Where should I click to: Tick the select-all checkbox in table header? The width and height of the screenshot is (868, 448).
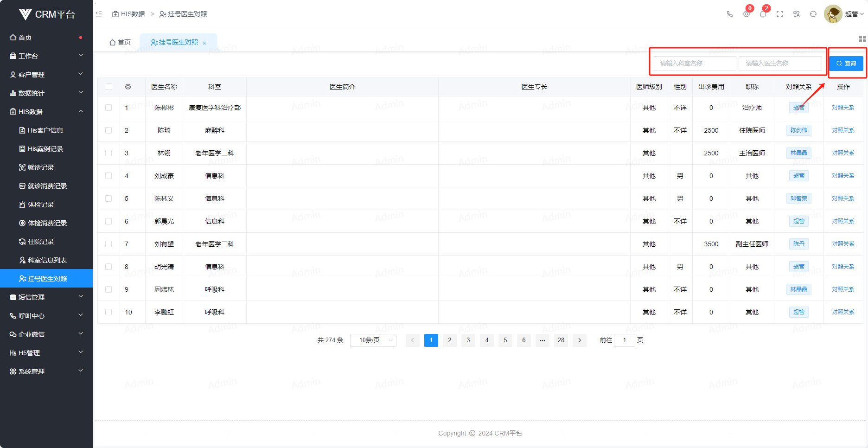coord(109,87)
